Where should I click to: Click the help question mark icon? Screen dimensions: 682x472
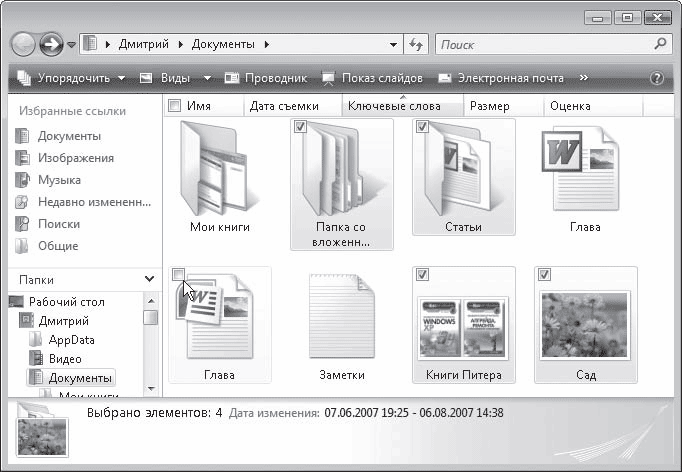click(x=657, y=78)
